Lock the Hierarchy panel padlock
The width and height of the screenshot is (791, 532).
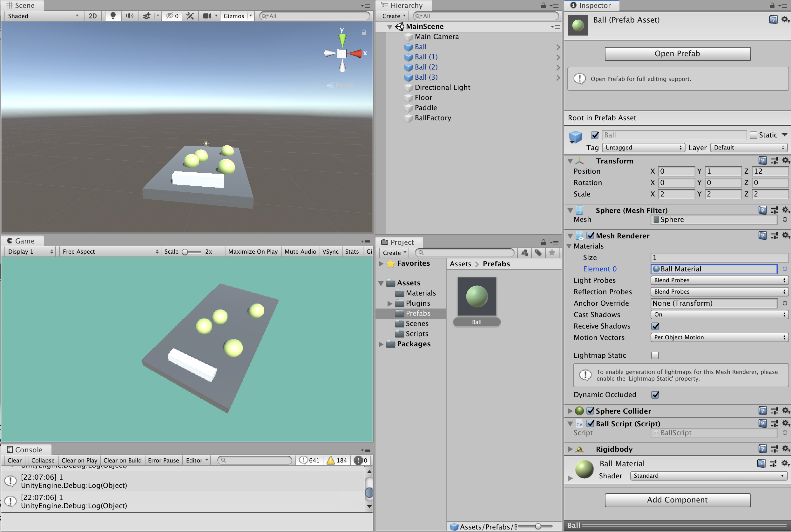click(543, 5)
